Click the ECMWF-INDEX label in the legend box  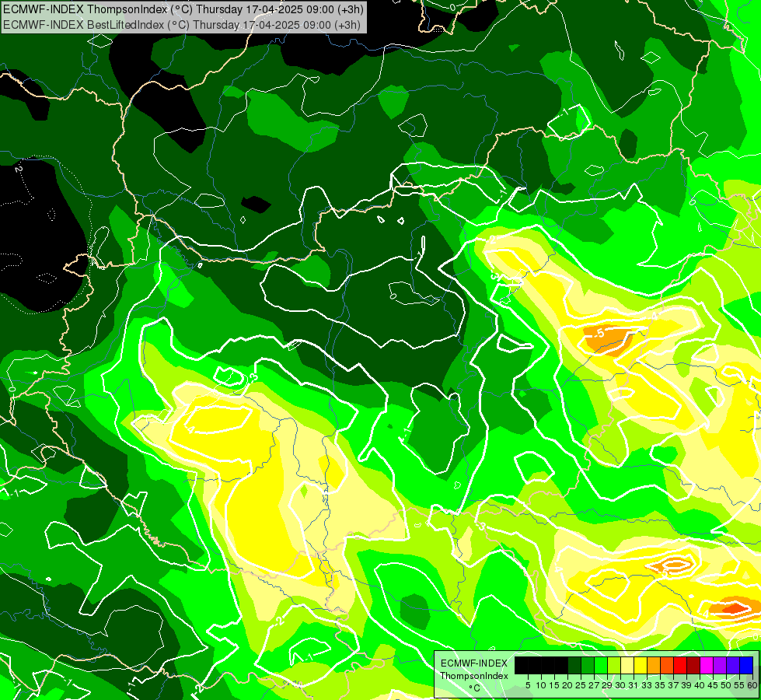[474, 663]
